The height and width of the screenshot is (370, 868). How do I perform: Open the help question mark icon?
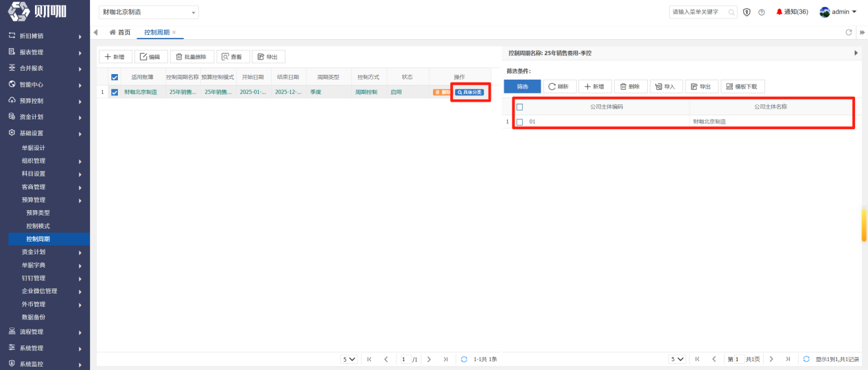pyautogui.click(x=762, y=12)
